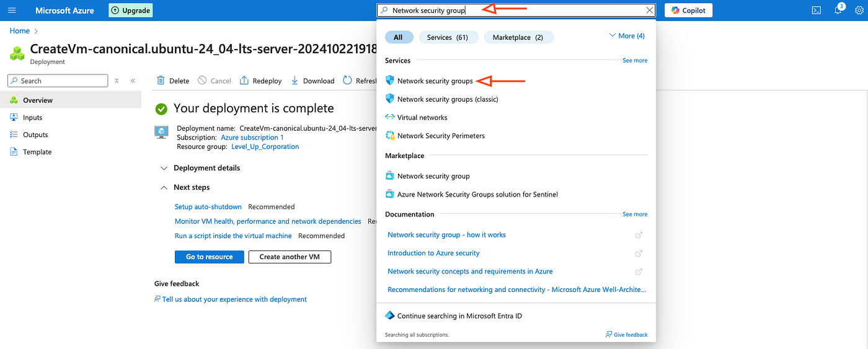Click the Go to resource button
This screenshot has height=349, width=868.
[210, 257]
